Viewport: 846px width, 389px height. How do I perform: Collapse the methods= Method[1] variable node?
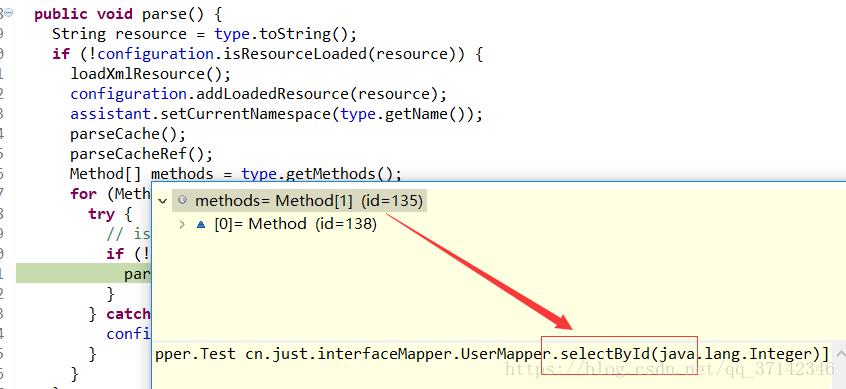[x=162, y=201]
